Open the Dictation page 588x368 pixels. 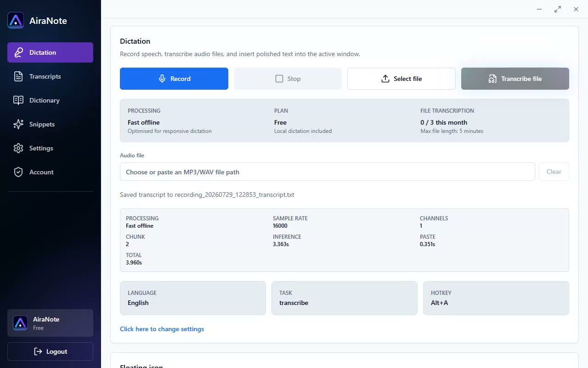pos(50,52)
